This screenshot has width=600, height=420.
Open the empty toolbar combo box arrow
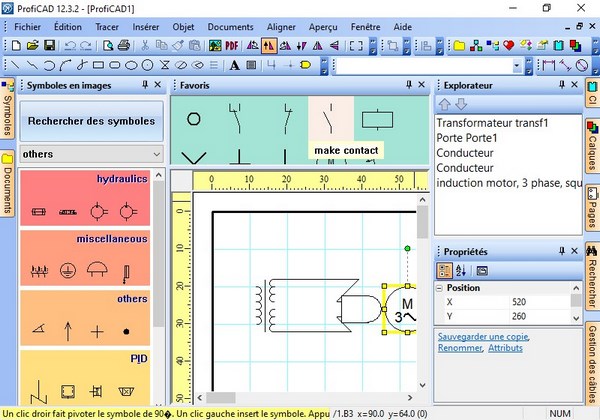pyautogui.click(x=517, y=65)
